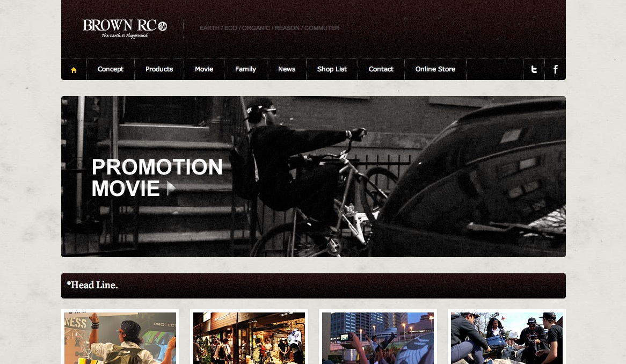626x364 pixels.
Task: Click the PROMOTION MOVIE banner text
Action: coord(157,178)
